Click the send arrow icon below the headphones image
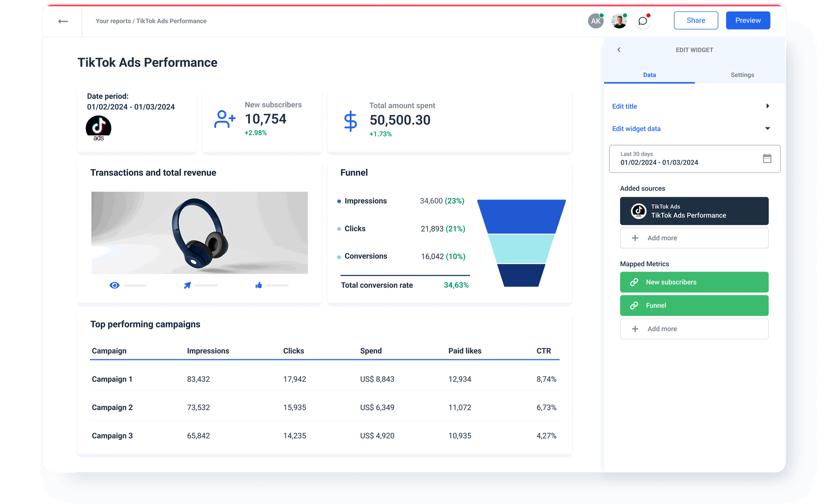The height and width of the screenshot is (504, 829). [188, 285]
